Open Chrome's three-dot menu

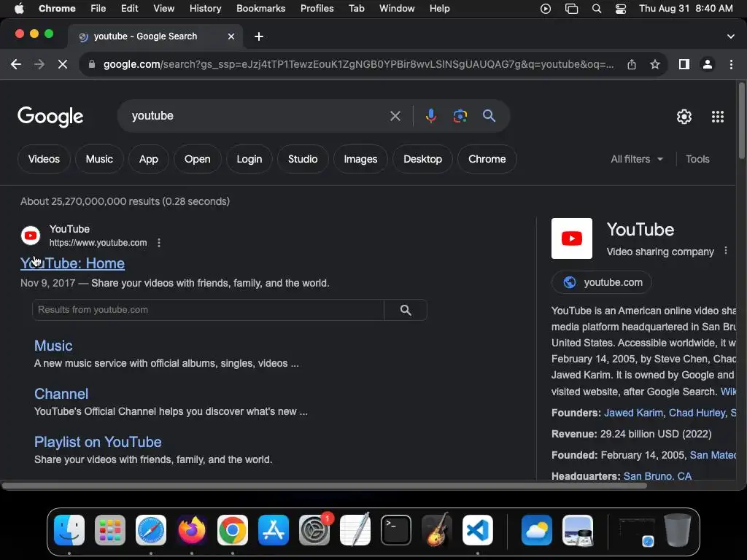(731, 64)
